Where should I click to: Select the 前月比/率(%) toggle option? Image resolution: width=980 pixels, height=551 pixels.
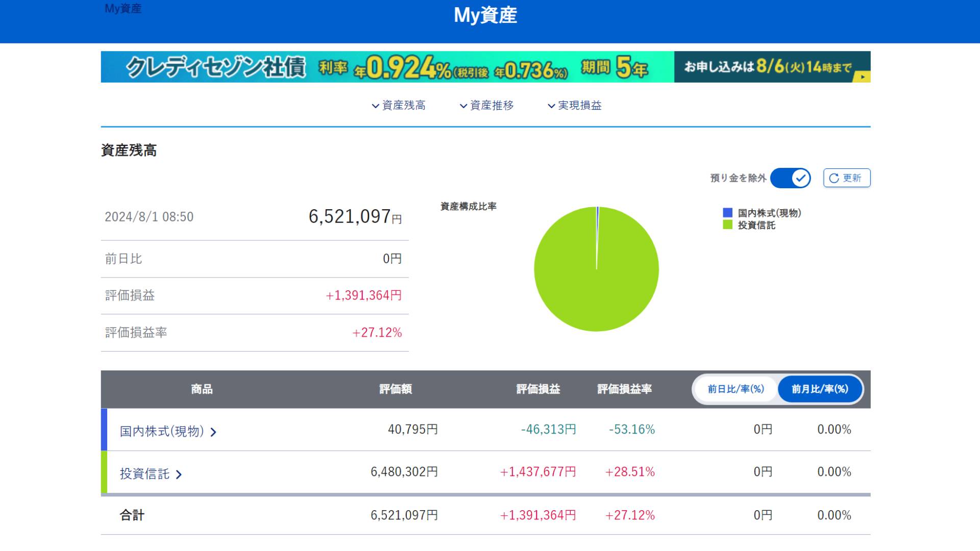click(820, 389)
